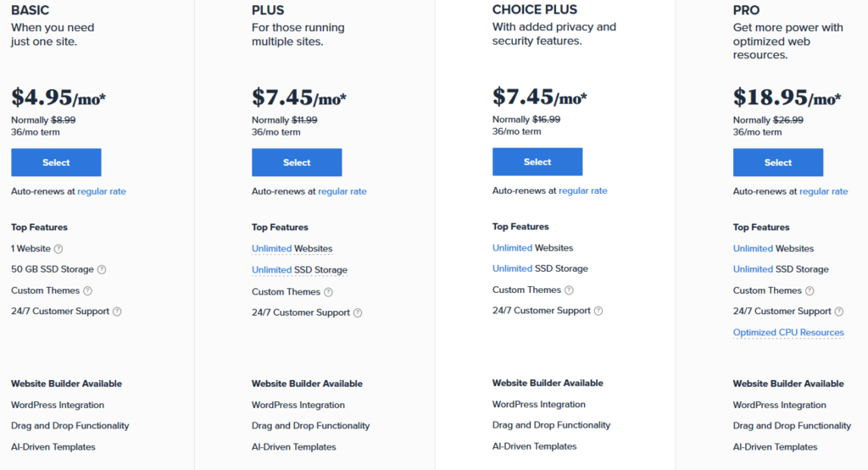Image resolution: width=868 pixels, height=470 pixels.
Task: Click Pro plan Custom Themes help icon
Action: (x=810, y=290)
